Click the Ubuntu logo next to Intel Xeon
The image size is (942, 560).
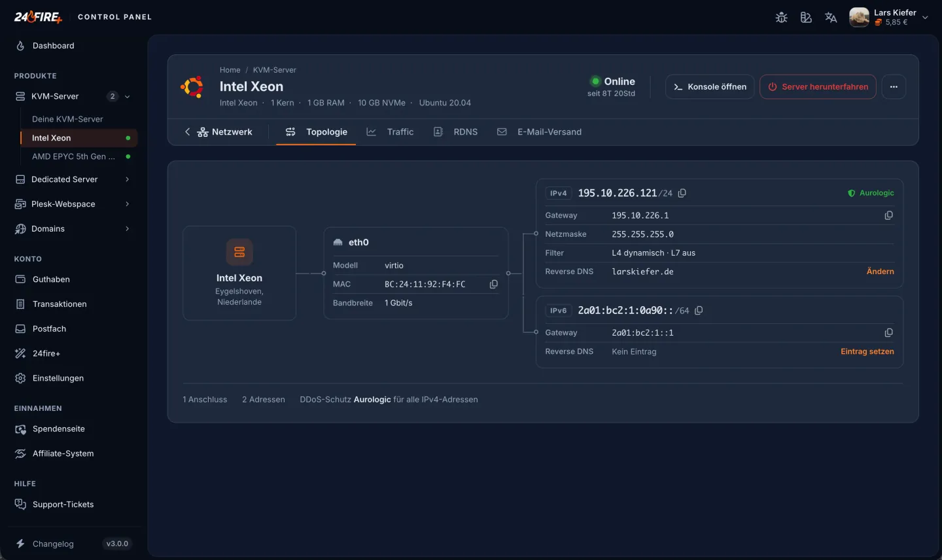click(x=192, y=86)
